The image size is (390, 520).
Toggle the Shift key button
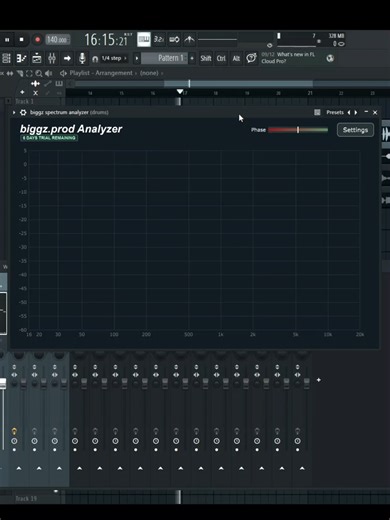206,59
